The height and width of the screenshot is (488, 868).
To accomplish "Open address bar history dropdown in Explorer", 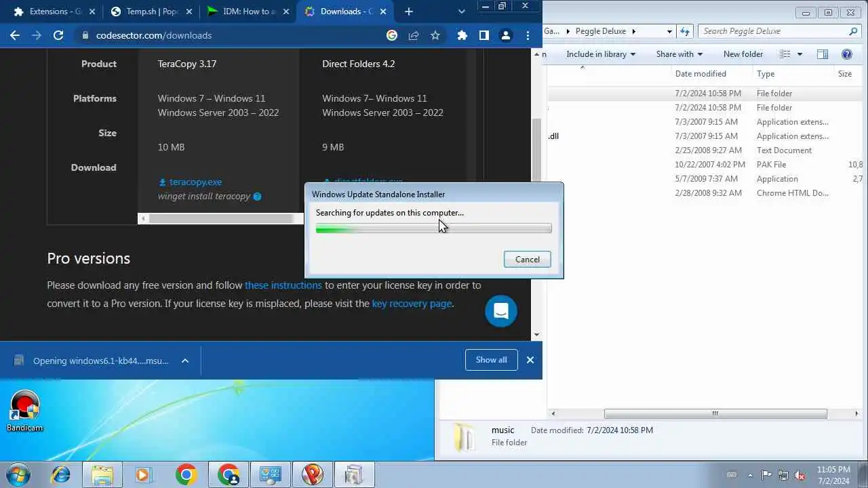I will tap(669, 31).
